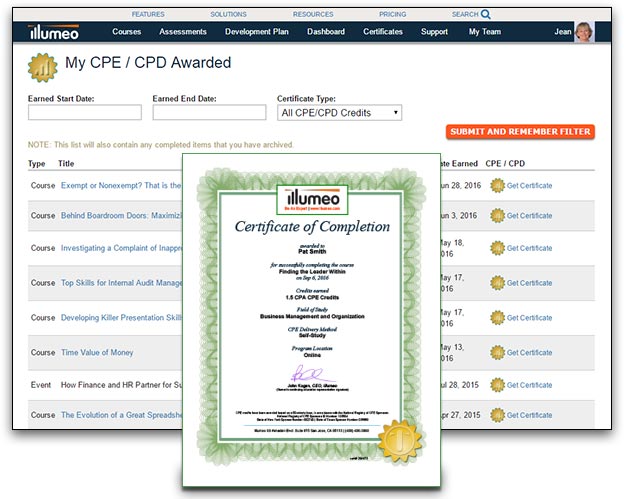
Task: Click the CPE / CPD column header
Action: pyautogui.click(x=505, y=164)
